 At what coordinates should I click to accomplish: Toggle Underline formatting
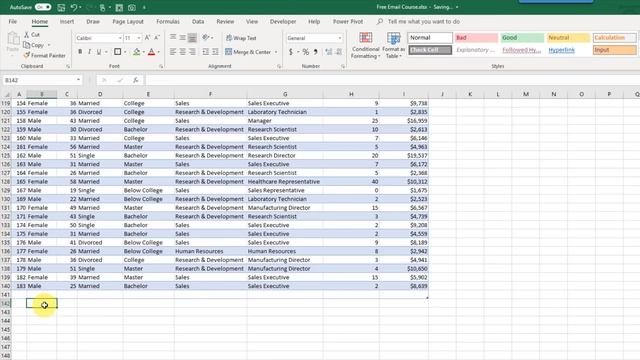pyautogui.click(x=99, y=52)
